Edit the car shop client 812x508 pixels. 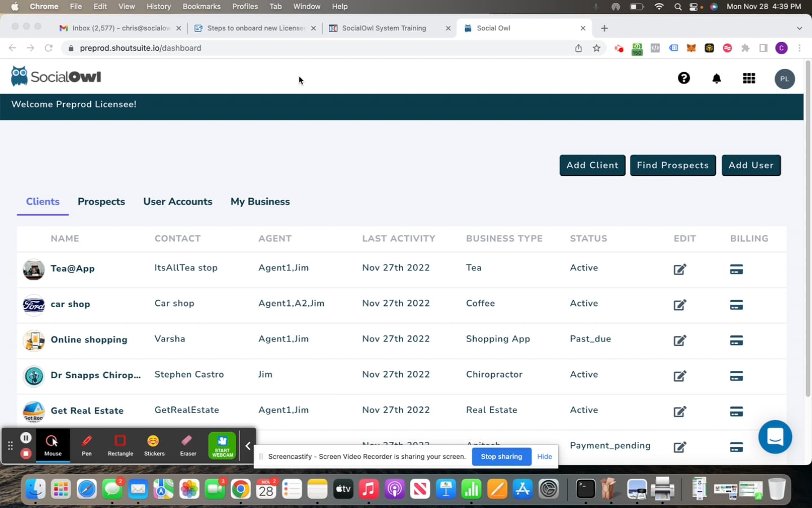click(x=680, y=305)
